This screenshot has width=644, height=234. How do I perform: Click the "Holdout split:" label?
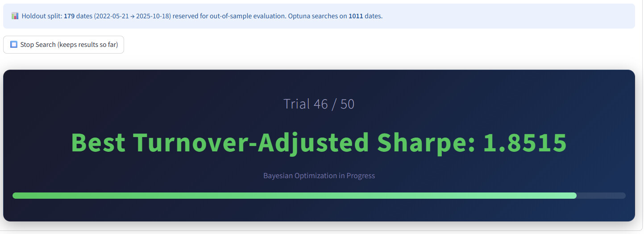[42, 16]
